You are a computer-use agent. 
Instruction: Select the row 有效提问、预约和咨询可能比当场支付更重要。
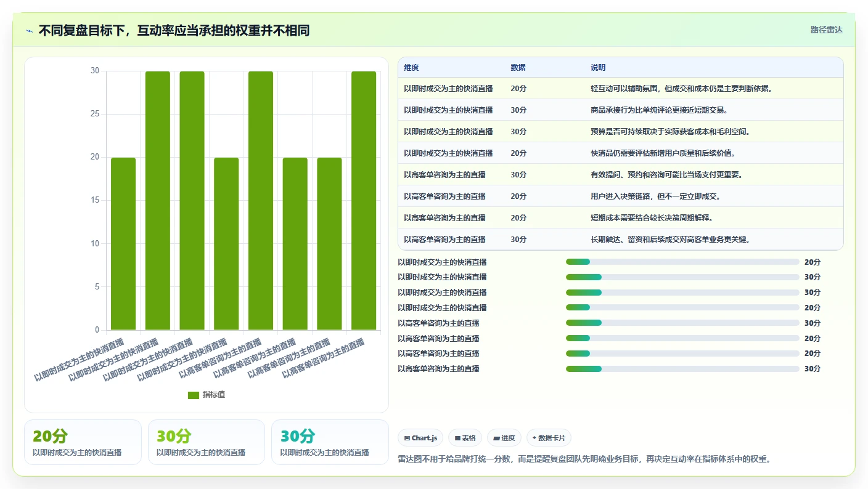(x=621, y=175)
